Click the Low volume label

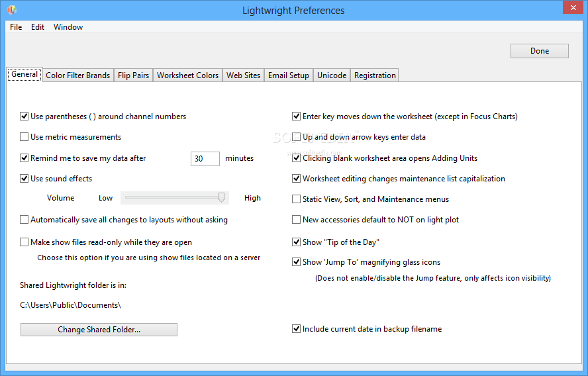pos(105,198)
